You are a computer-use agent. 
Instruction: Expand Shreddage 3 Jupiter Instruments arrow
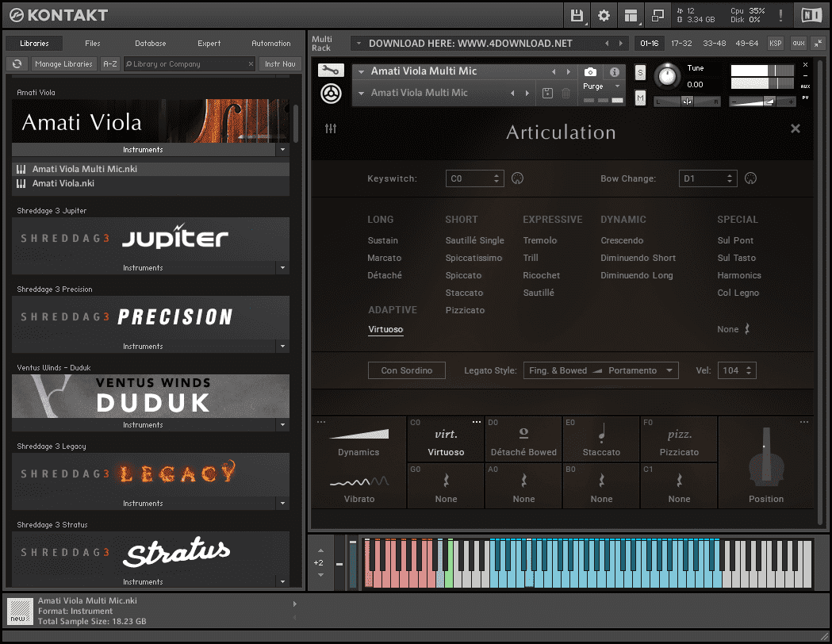click(282, 268)
